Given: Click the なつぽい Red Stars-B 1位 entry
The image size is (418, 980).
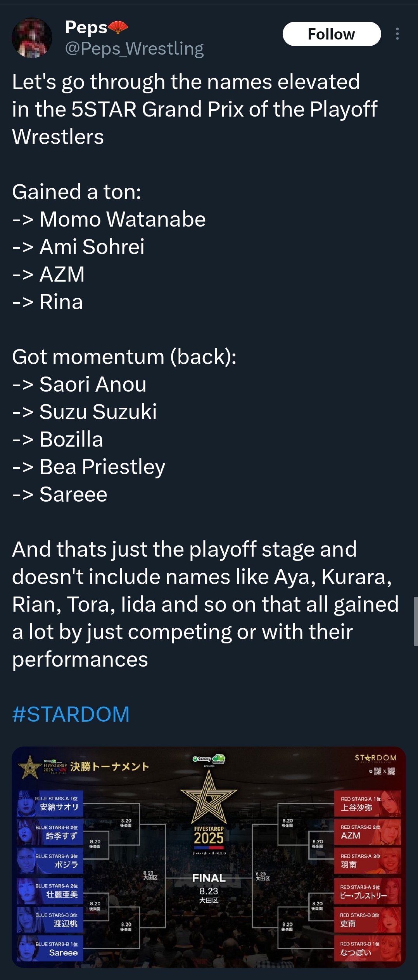Looking at the screenshot, I should [367, 949].
